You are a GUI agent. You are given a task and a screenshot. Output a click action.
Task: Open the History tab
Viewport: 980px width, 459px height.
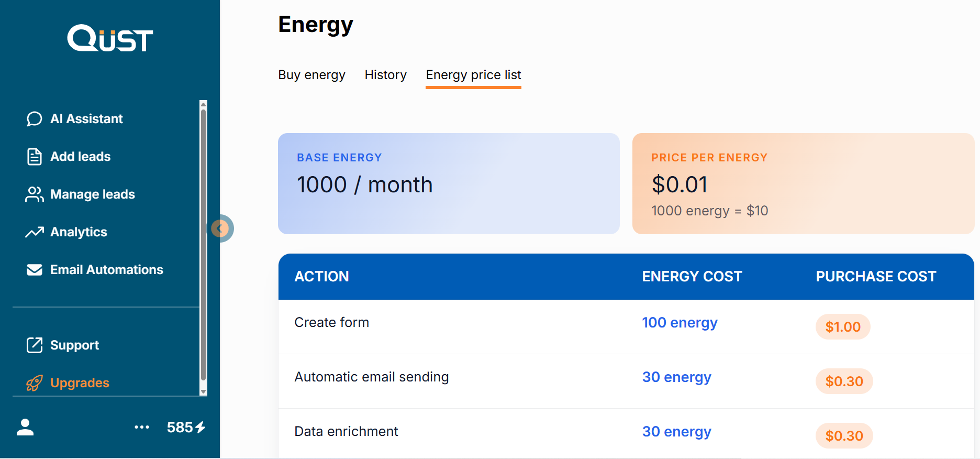click(385, 75)
